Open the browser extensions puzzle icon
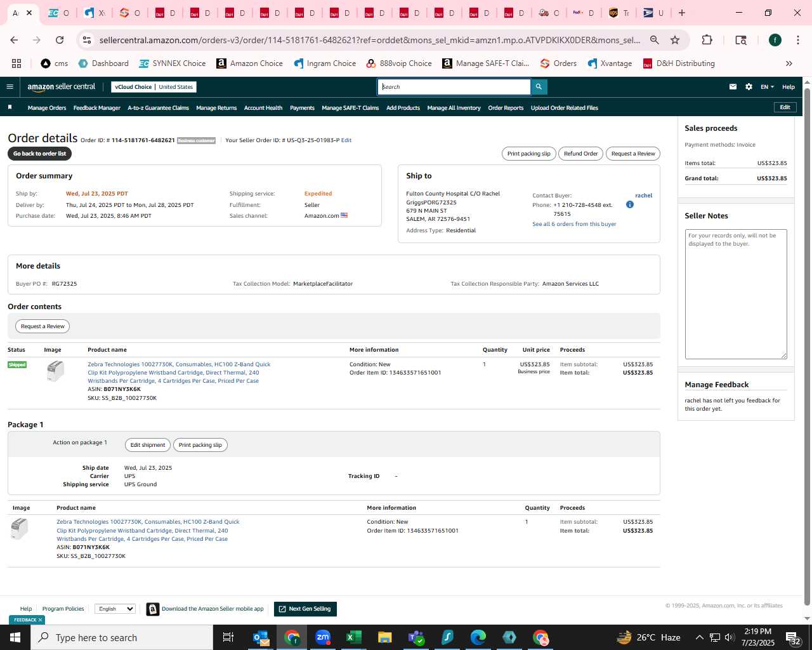The height and width of the screenshot is (650, 812). click(x=707, y=40)
